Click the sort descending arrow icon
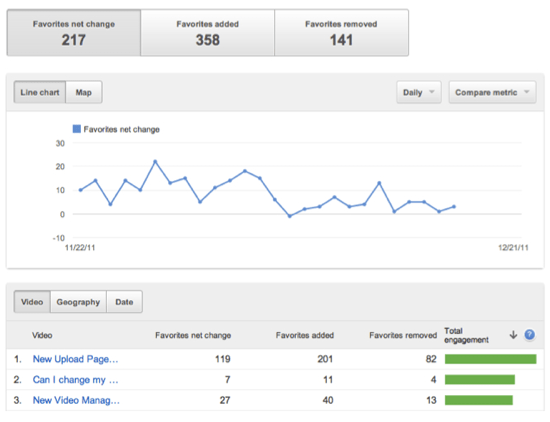The width and height of the screenshot is (550, 422). tap(513, 335)
